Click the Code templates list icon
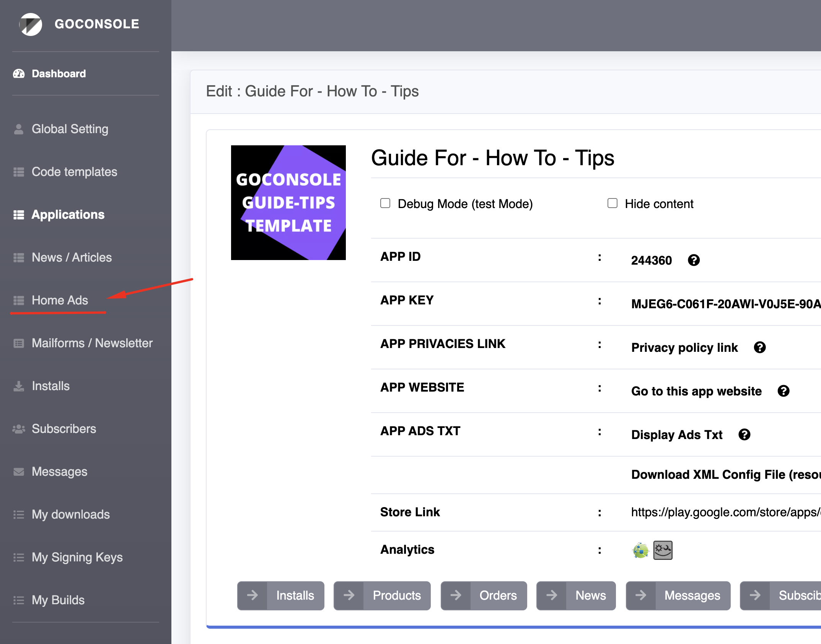This screenshot has width=821, height=644. pyautogui.click(x=19, y=172)
